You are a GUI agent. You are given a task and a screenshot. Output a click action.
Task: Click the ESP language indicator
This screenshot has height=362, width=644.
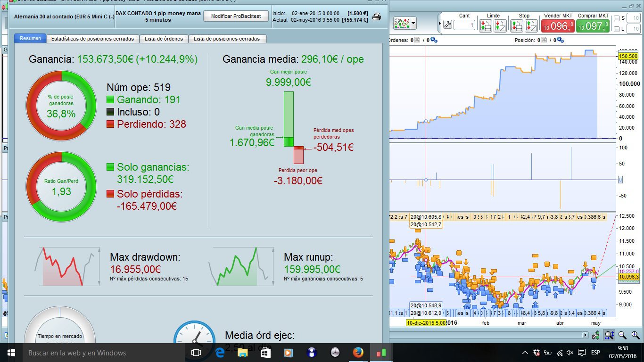pos(595,353)
